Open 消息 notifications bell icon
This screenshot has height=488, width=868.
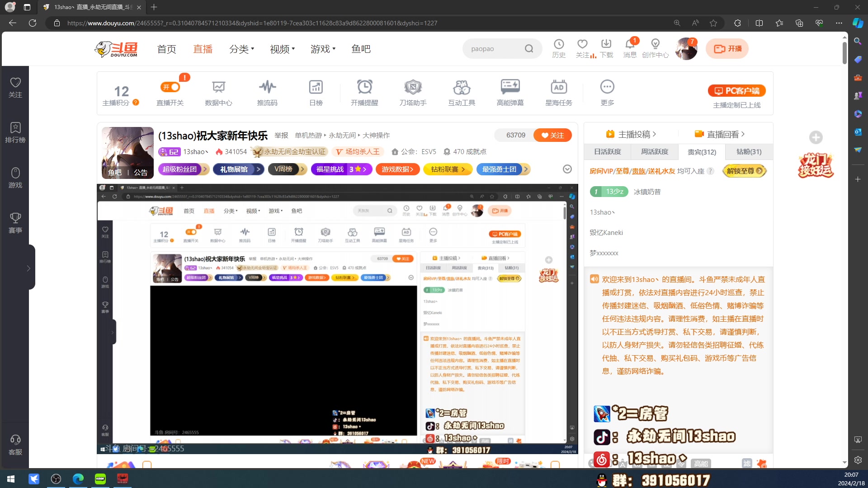pyautogui.click(x=630, y=48)
